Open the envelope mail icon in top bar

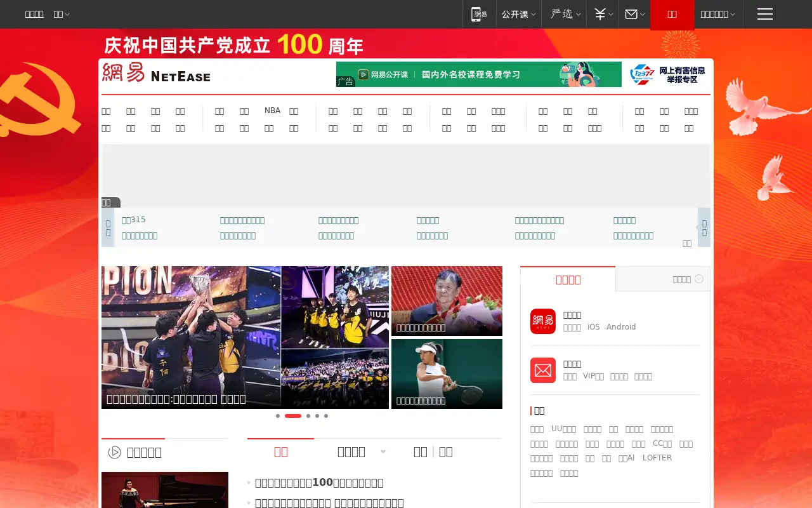631,14
